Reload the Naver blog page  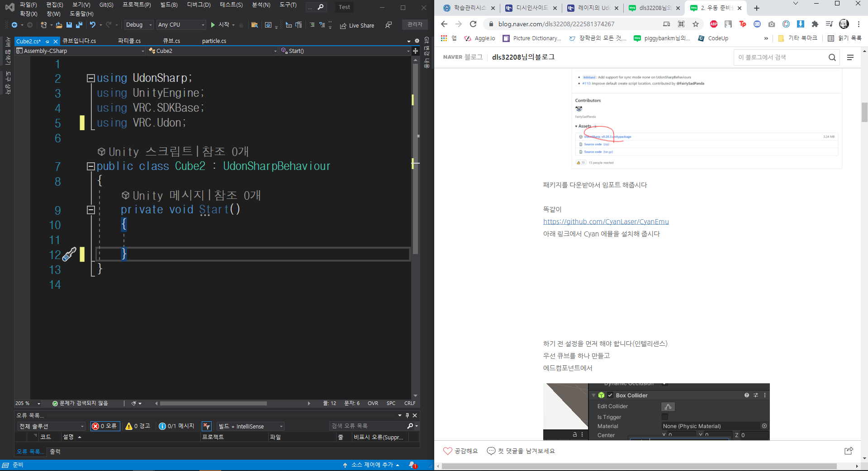473,24
